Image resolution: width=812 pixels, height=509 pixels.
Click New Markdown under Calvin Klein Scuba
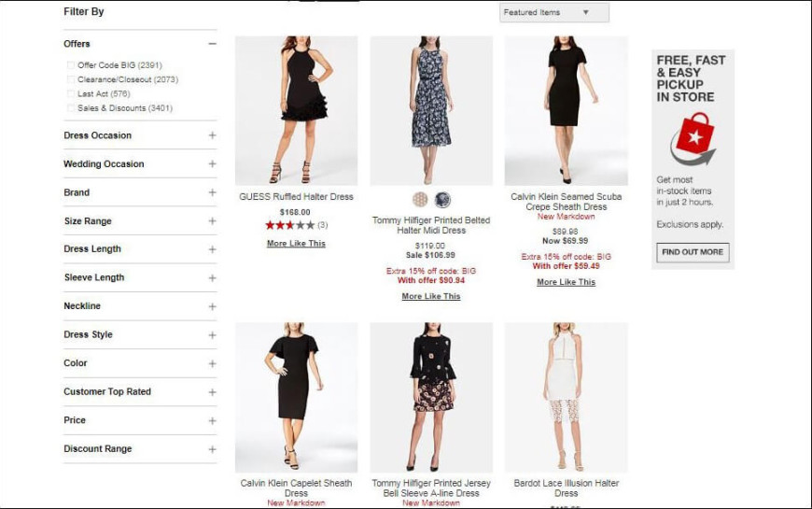tap(566, 216)
